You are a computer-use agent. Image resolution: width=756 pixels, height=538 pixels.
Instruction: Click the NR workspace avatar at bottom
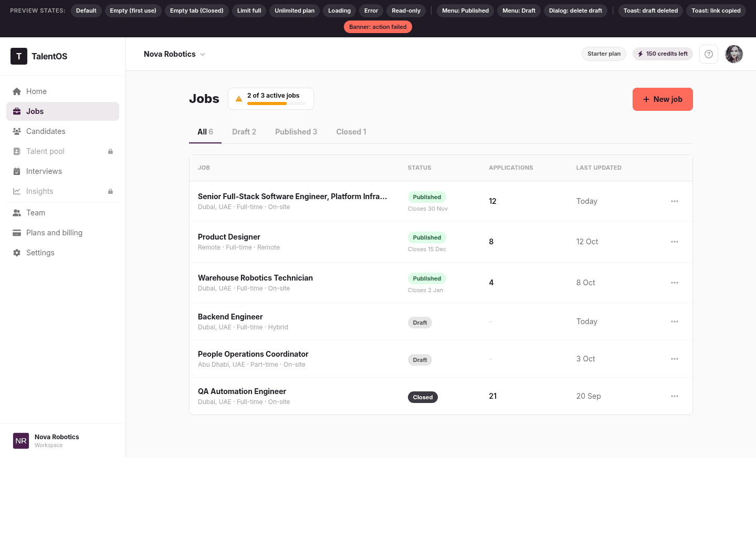click(21, 441)
